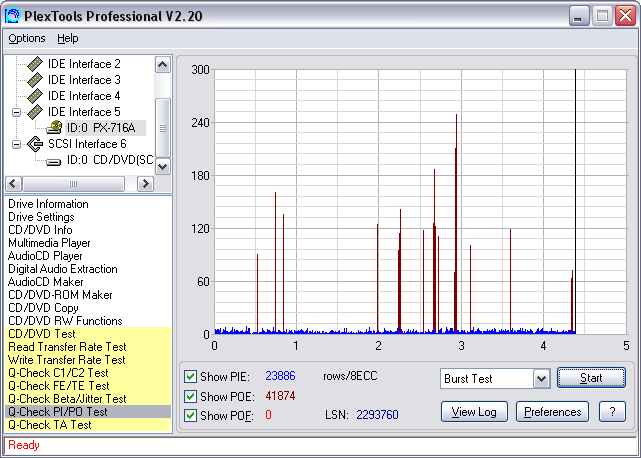Open CD/DVD RW Functions
The height and width of the screenshot is (458, 641).
(x=65, y=321)
